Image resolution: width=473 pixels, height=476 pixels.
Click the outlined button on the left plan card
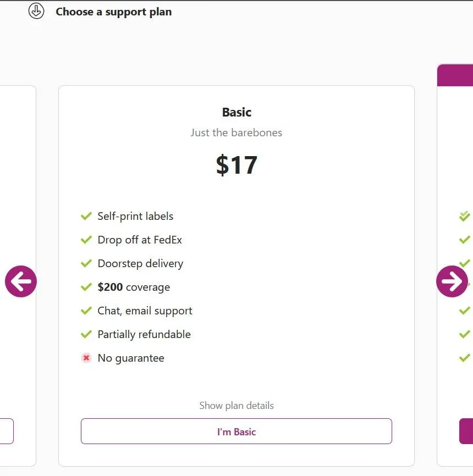pos(5,431)
